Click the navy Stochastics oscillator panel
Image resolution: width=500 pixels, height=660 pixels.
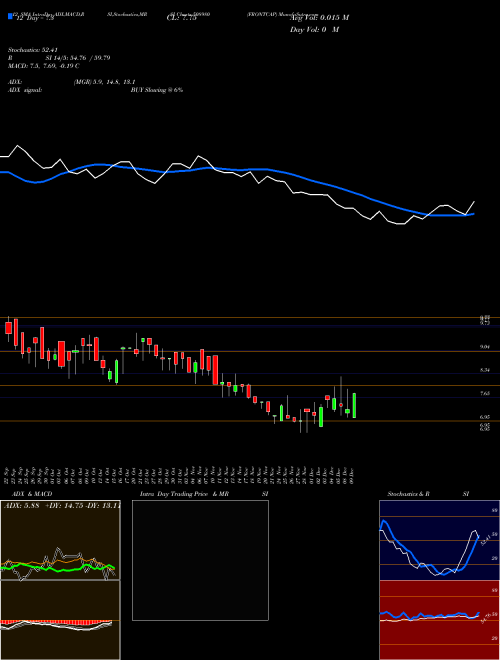439,540
